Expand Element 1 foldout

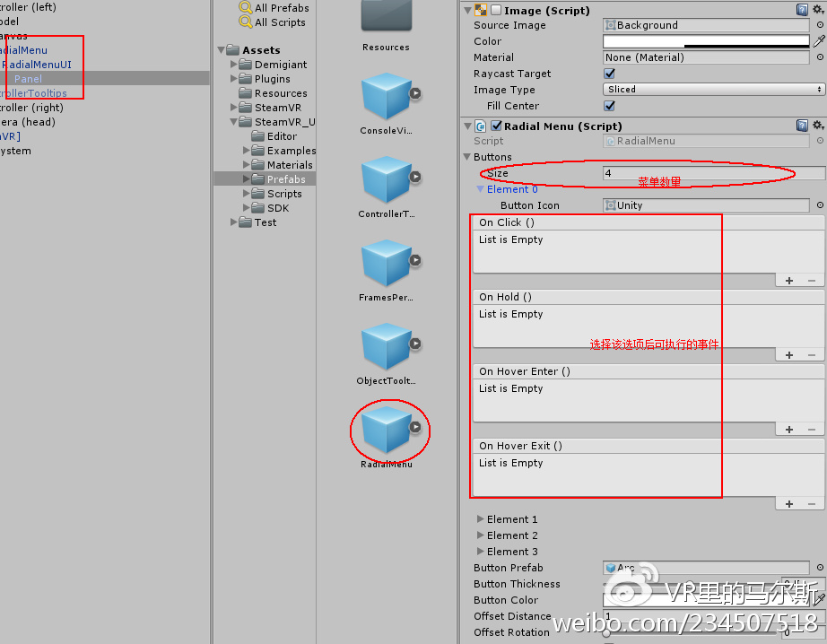point(480,519)
